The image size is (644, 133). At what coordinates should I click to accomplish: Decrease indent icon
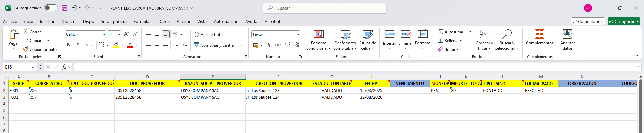(x=176, y=45)
